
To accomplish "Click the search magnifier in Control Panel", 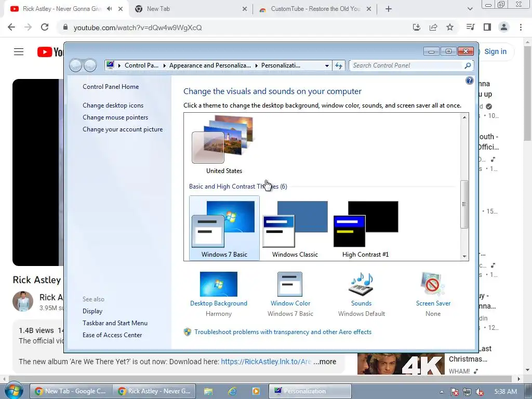I will click(468, 65).
